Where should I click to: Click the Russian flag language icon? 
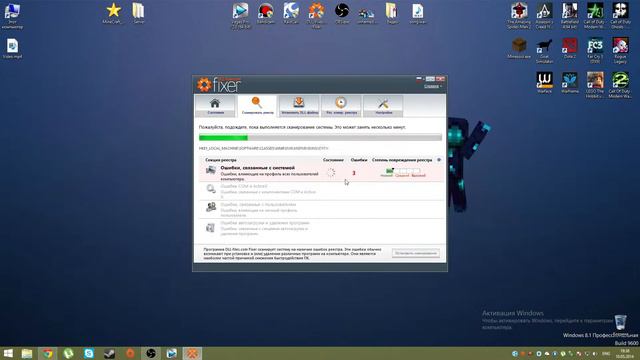(419, 79)
